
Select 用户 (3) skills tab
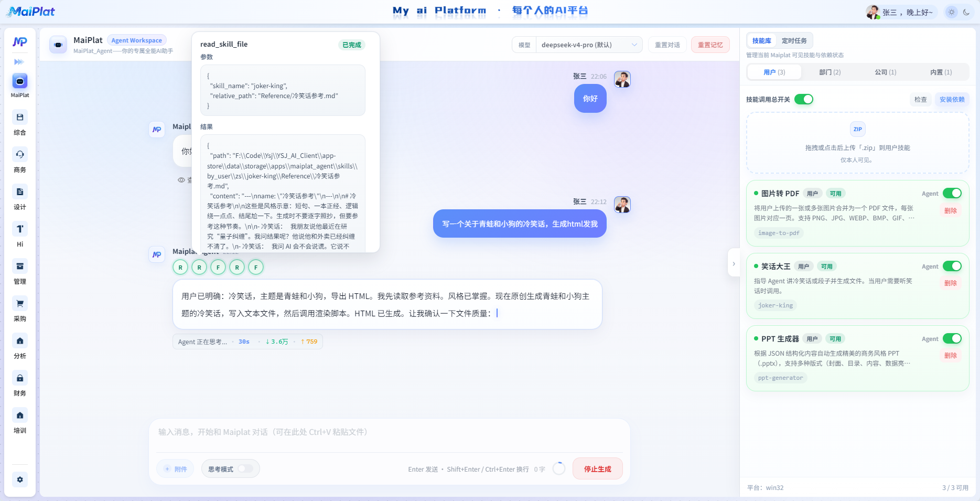click(774, 72)
